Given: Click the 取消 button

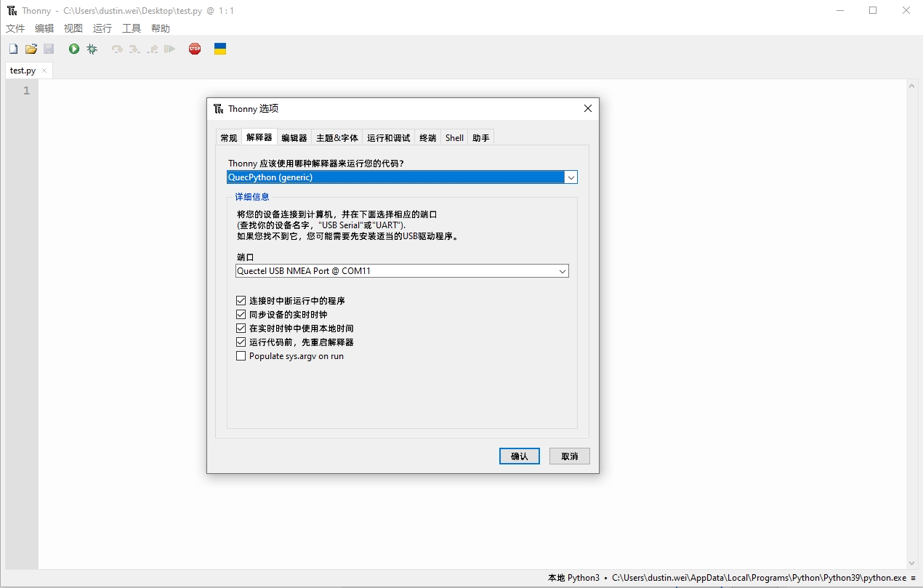Looking at the screenshot, I should coord(570,456).
